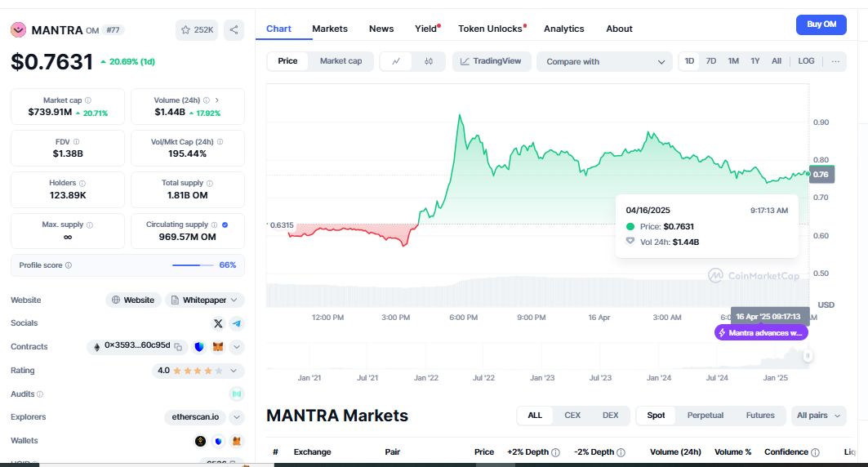Image resolution: width=868 pixels, height=467 pixels.
Task: Add MANTRA to watchlist via star button
Action: point(197,30)
